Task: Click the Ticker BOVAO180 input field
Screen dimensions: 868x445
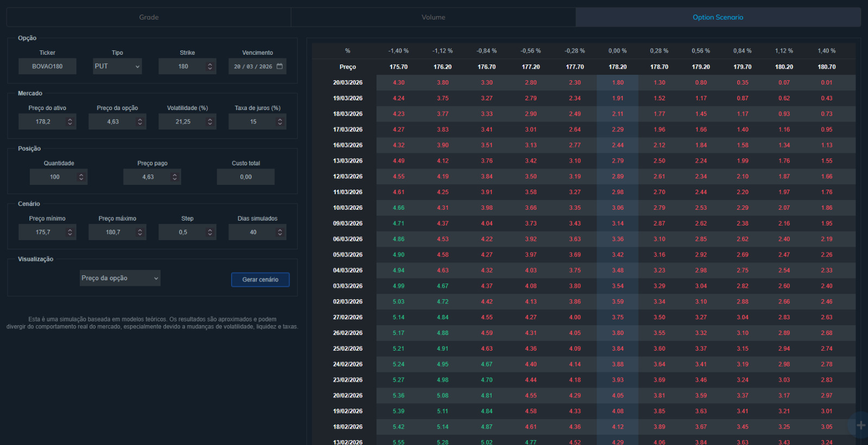Action: tap(47, 66)
